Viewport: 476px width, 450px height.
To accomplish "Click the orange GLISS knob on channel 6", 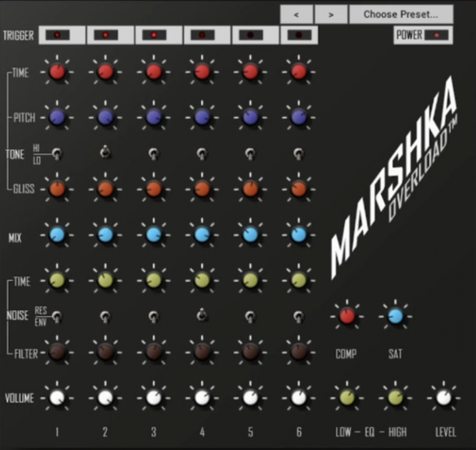I will pos(298,189).
